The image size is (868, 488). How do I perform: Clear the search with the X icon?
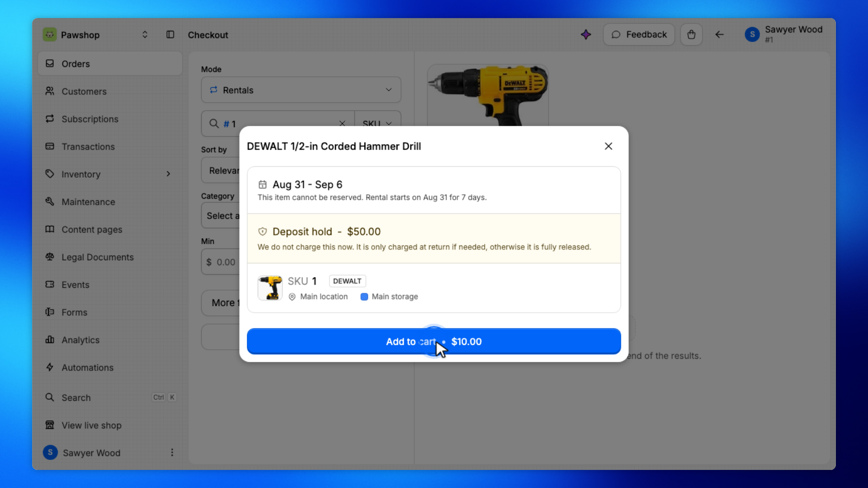(342, 123)
